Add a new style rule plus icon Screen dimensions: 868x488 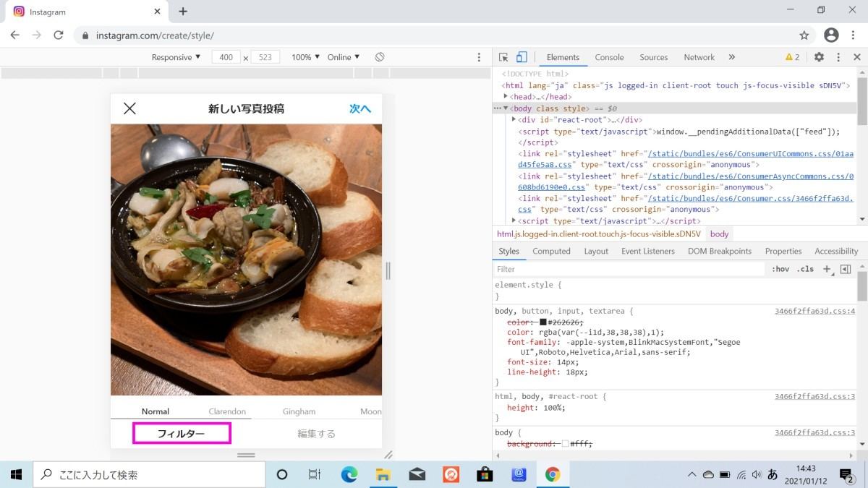(x=827, y=269)
